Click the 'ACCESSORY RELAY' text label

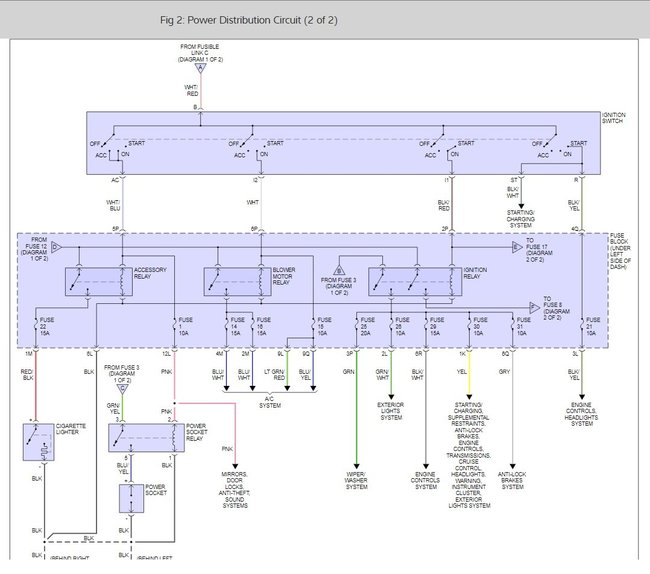tap(150, 273)
